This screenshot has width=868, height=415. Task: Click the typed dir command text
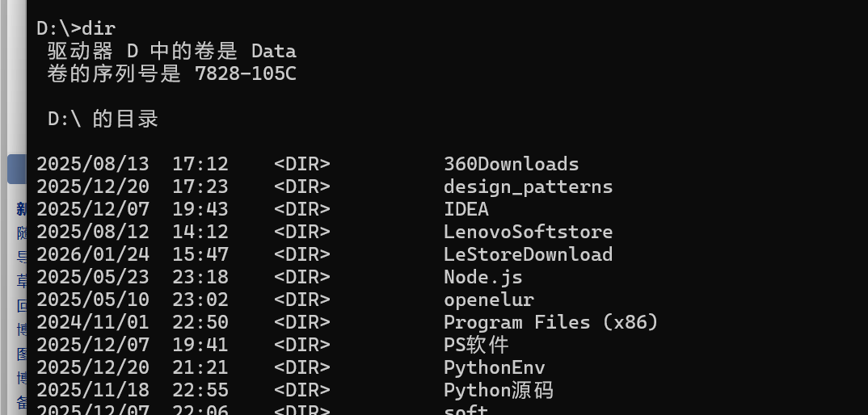click(99, 28)
